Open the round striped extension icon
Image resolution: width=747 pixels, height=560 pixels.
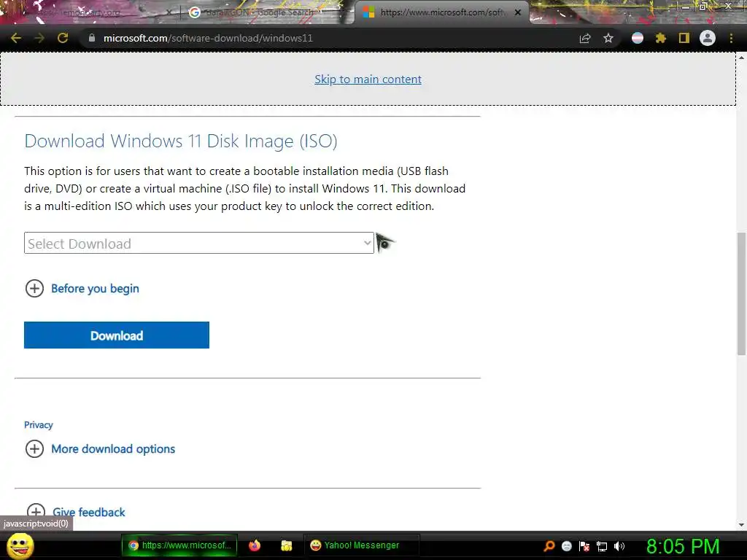pyautogui.click(x=637, y=38)
